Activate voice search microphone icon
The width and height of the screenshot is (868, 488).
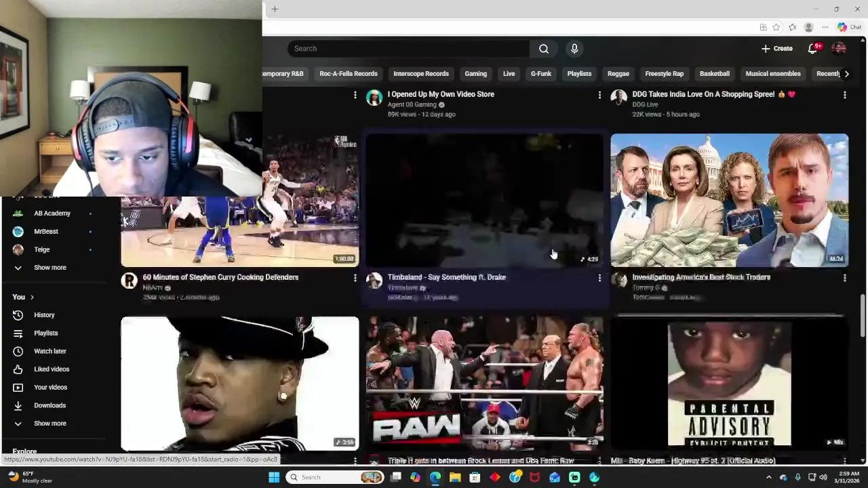tap(574, 49)
